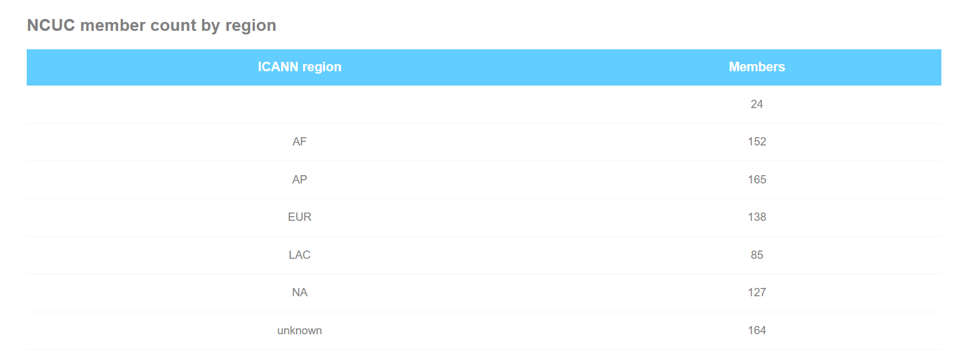Click the word NCUC in the title
This screenshot has height=358, width=980.
click(x=51, y=26)
